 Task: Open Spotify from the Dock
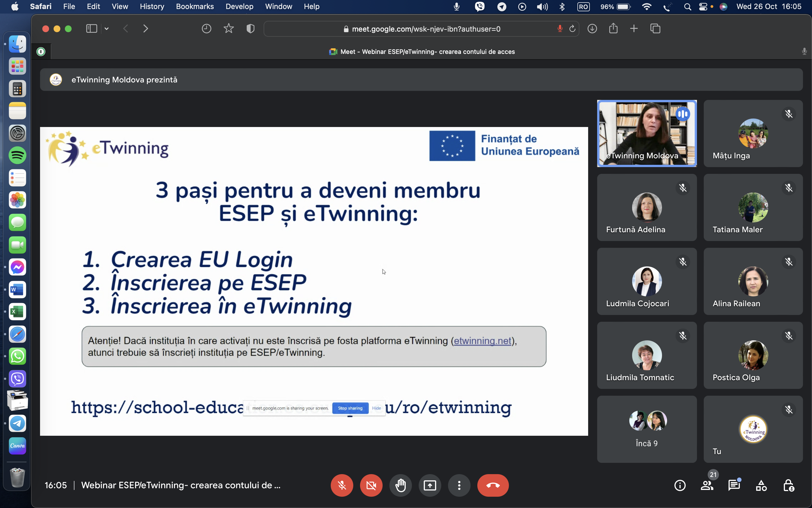click(17, 155)
